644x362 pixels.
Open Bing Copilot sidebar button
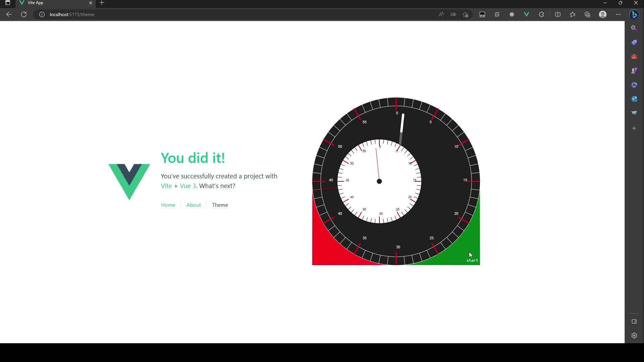point(634,14)
